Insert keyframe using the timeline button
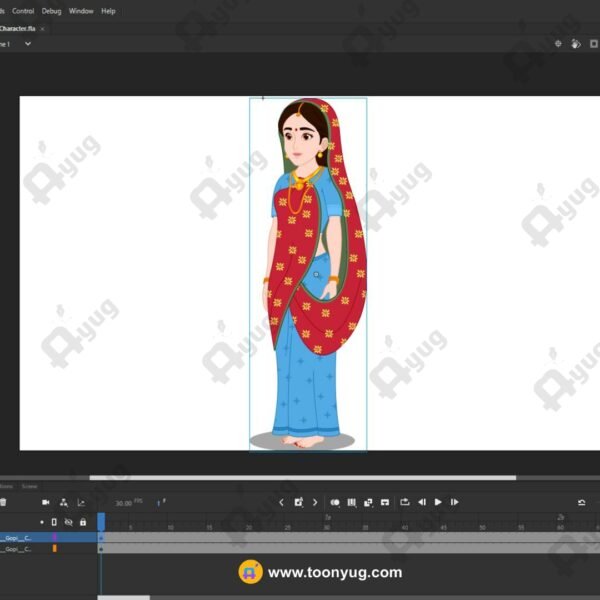This screenshot has width=600, height=600. [298, 502]
